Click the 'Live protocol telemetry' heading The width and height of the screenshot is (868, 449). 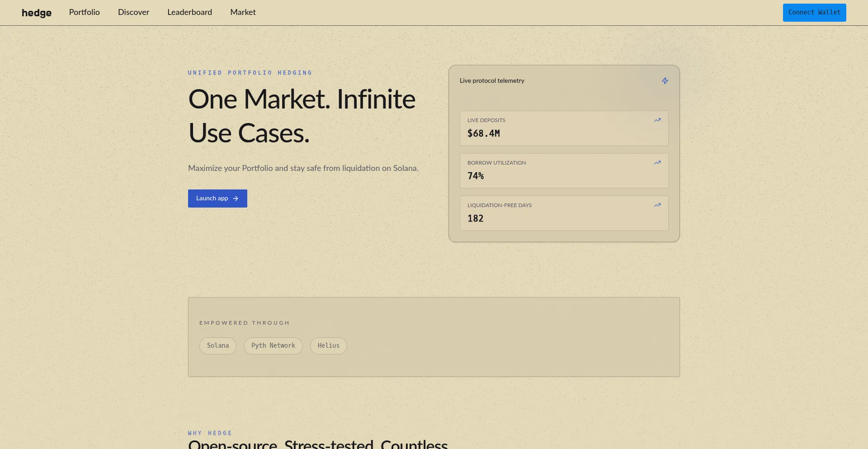pyautogui.click(x=492, y=81)
